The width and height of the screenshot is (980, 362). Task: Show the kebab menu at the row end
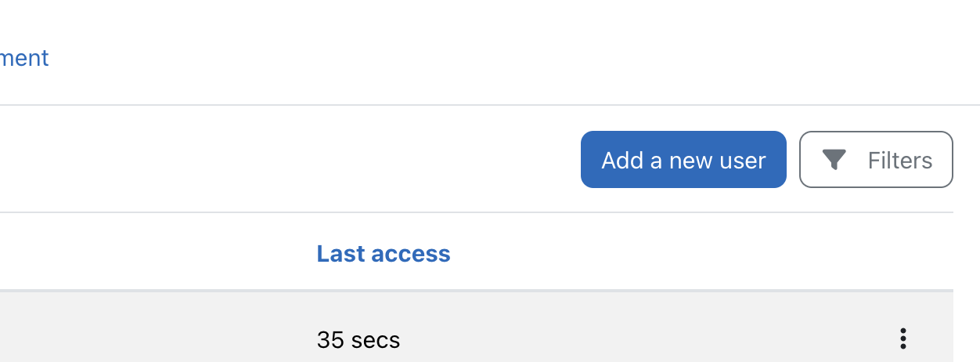903,338
